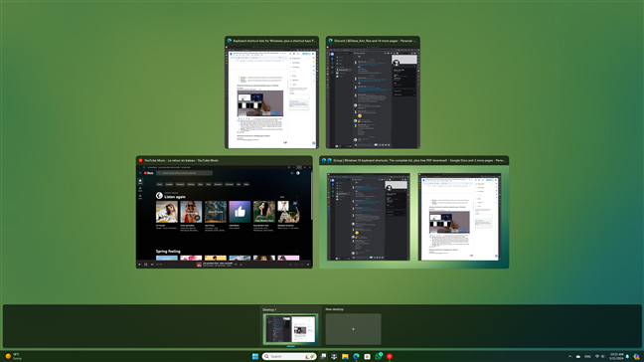Toggle the Task View taskbar icon
The image size is (644, 362).
[x=324, y=356]
